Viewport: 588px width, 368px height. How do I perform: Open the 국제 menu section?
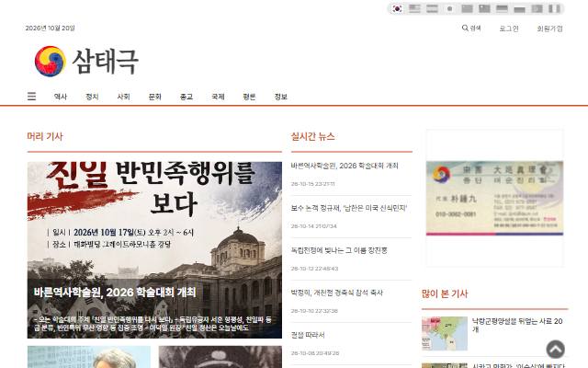point(218,97)
